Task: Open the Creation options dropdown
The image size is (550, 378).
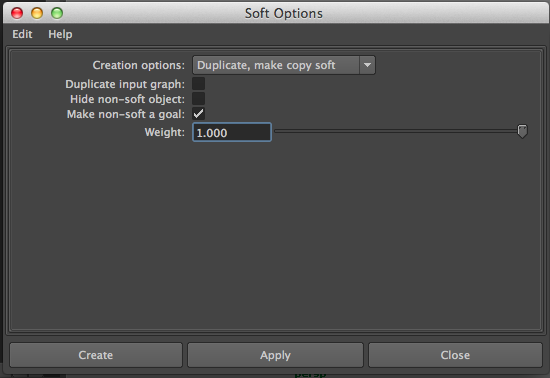Action: (284, 65)
